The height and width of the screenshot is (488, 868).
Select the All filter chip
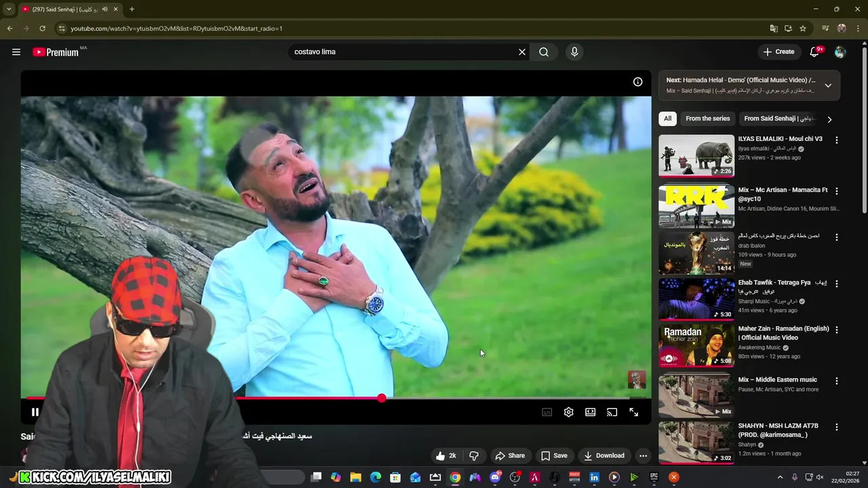tap(667, 119)
